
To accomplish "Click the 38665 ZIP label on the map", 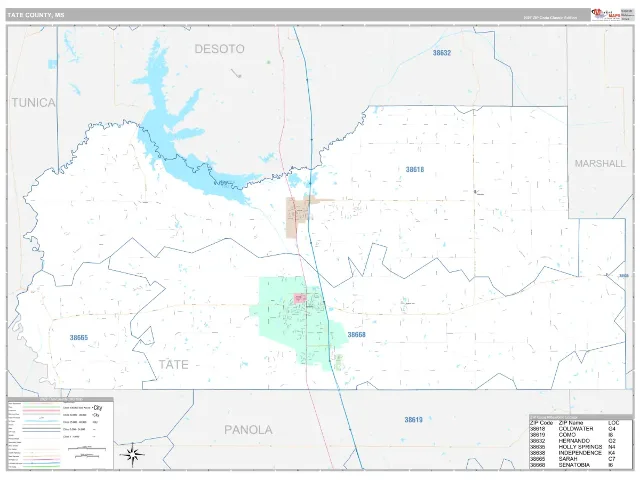I will pos(79,338).
